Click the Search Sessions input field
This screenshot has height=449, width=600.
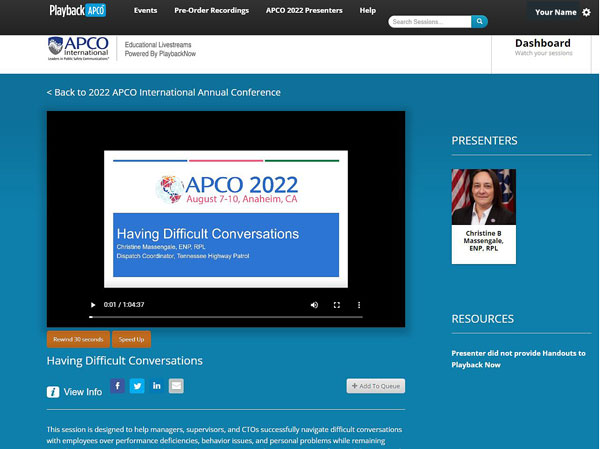pyautogui.click(x=430, y=22)
